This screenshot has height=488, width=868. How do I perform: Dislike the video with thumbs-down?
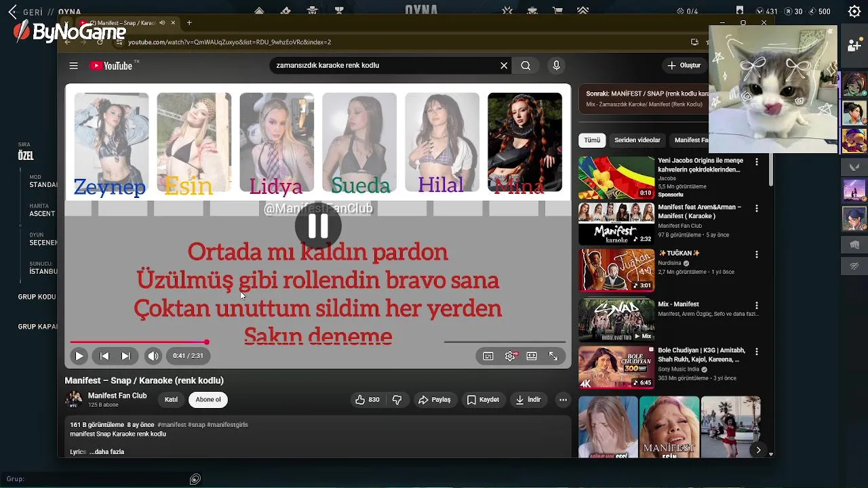point(397,400)
